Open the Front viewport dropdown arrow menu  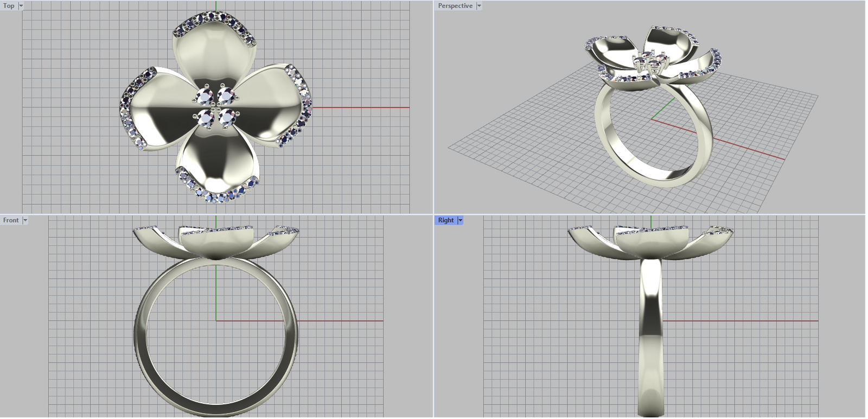click(25, 220)
